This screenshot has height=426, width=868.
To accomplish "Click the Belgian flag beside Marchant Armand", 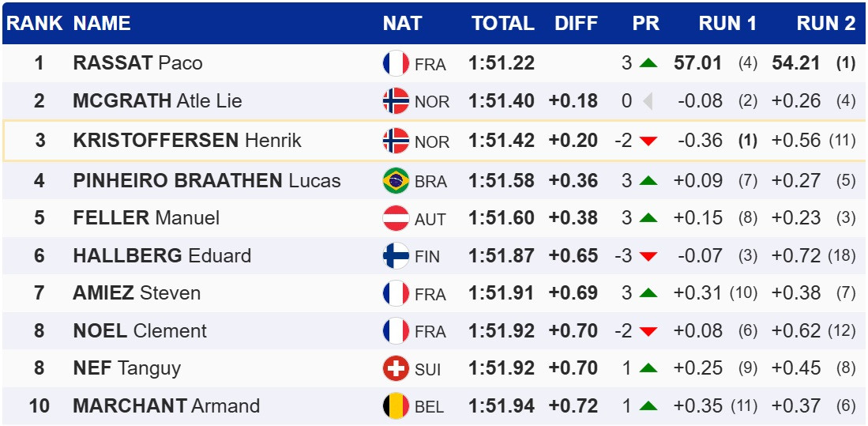I will (x=396, y=406).
